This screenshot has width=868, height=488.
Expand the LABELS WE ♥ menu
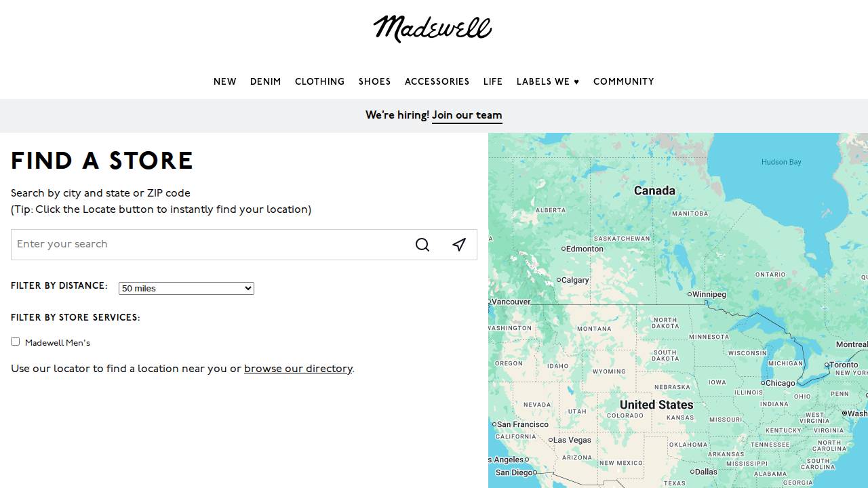coord(547,81)
